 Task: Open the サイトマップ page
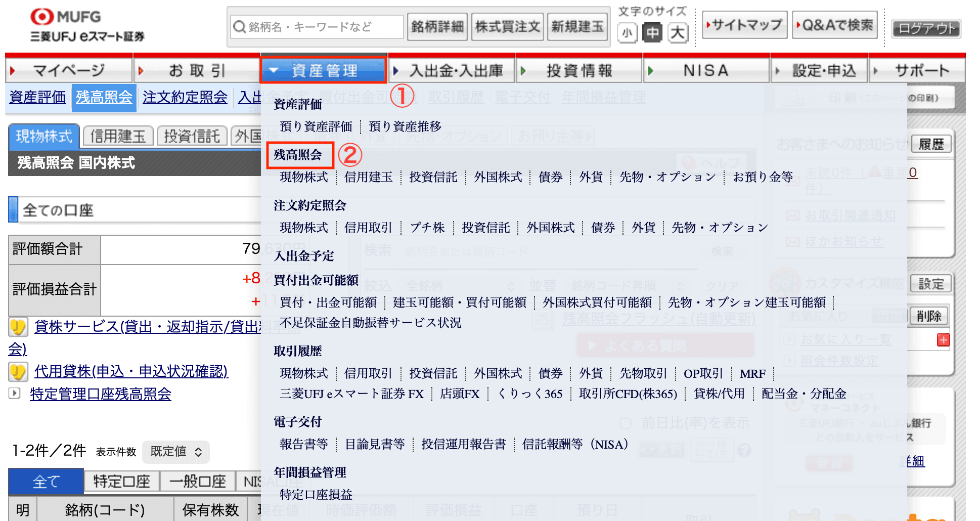(744, 25)
